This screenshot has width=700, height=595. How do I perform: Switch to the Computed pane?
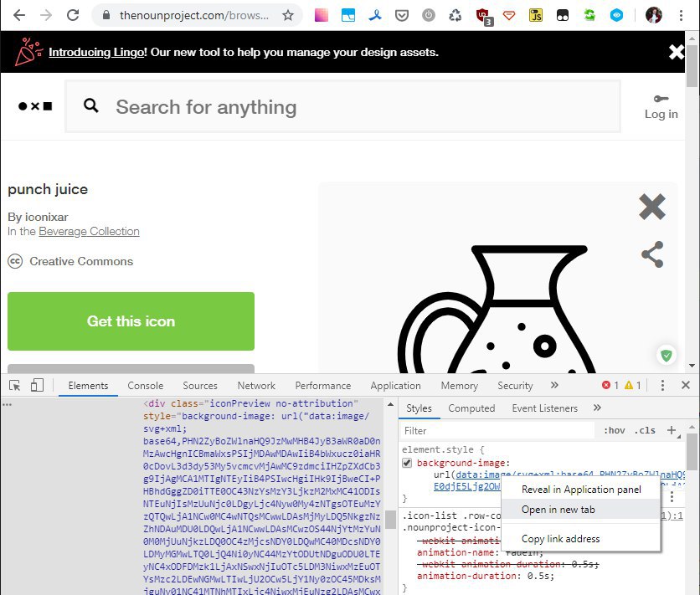pos(471,408)
